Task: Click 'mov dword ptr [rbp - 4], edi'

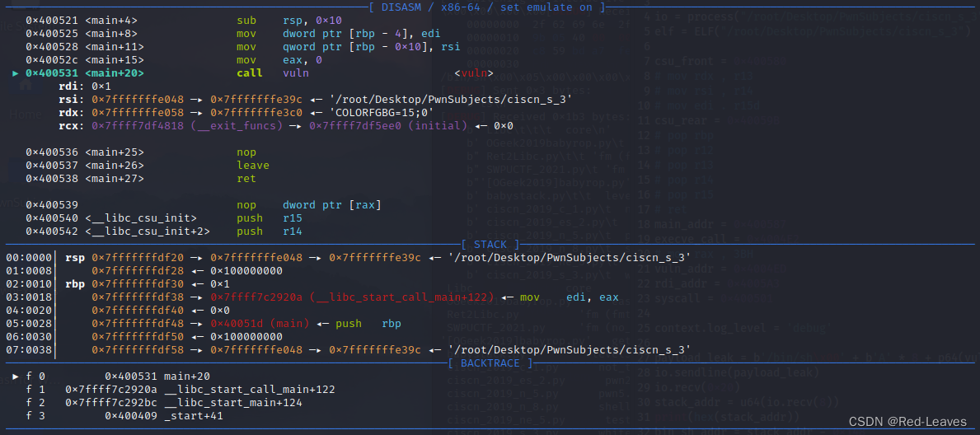Action: coord(338,34)
